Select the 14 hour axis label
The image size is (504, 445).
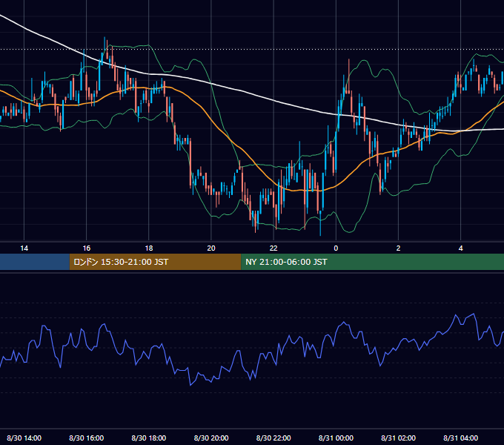[x=24, y=248]
